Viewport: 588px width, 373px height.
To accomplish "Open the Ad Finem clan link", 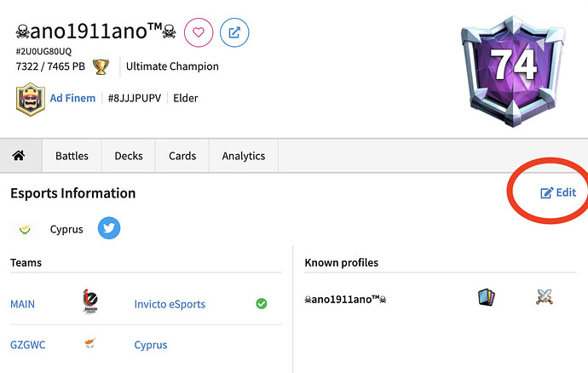I will [72, 98].
